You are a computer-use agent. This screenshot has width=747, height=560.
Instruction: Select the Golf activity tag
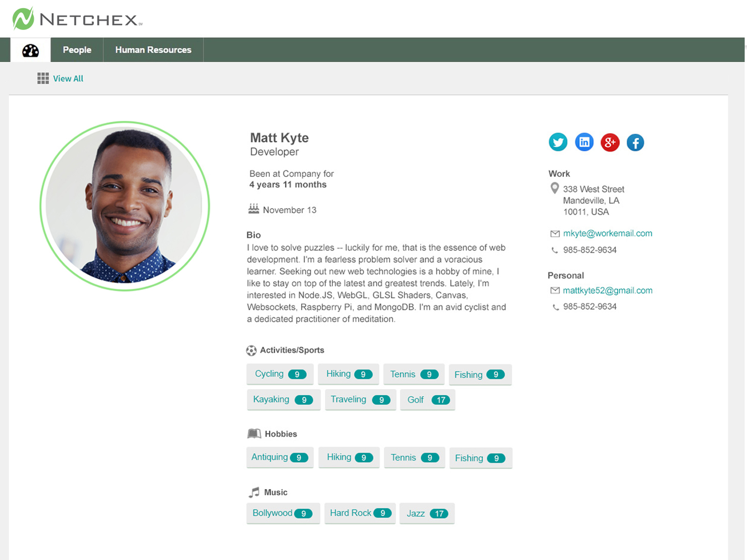pyautogui.click(x=427, y=400)
